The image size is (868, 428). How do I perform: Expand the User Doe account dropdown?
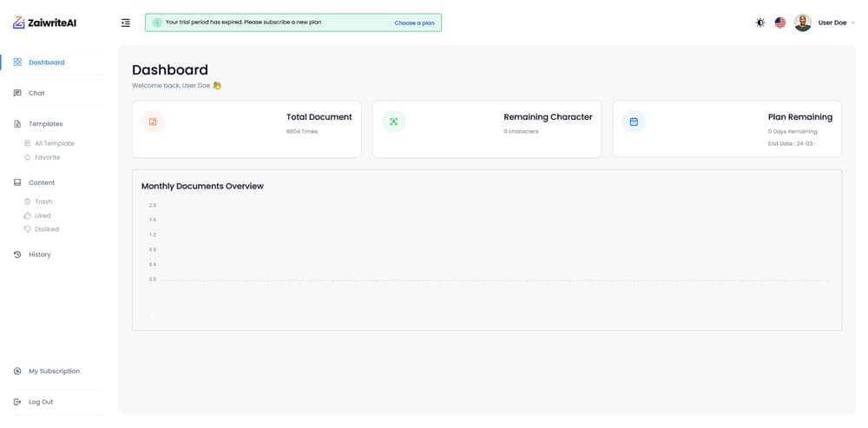click(836, 23)
